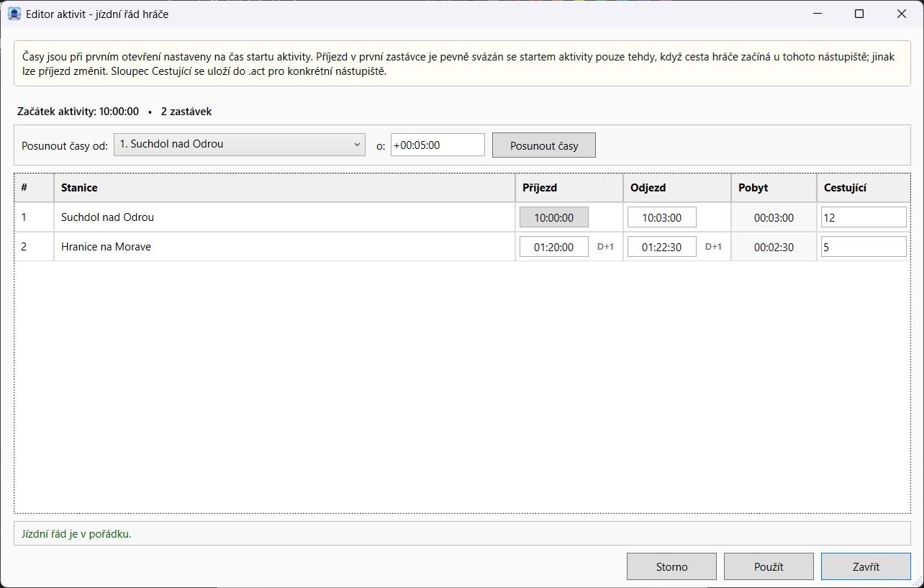Select the Hranice na Morave station cell
924x588 pixels.
coord(284,247)
